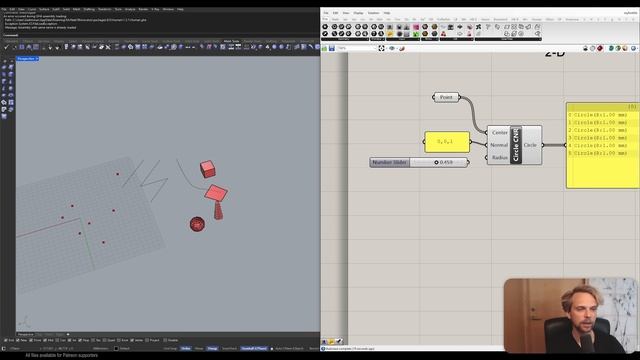Click the Grasshopper save document icon

[332, 49]
